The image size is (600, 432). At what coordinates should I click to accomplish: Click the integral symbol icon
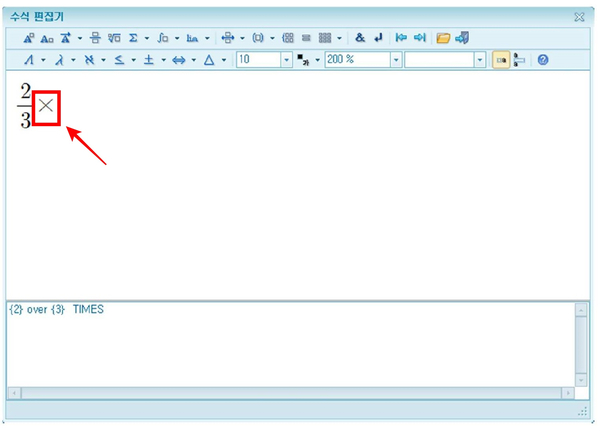(163, 38)
